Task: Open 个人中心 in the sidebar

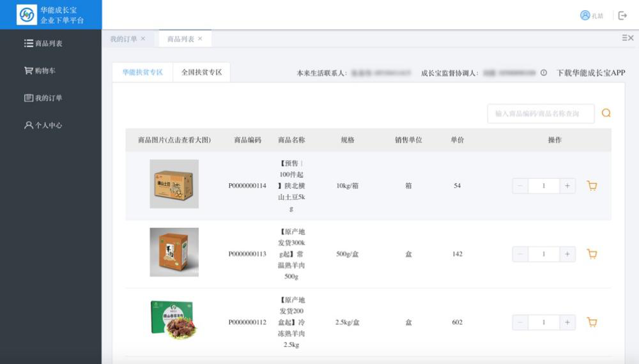Action: 43,125
